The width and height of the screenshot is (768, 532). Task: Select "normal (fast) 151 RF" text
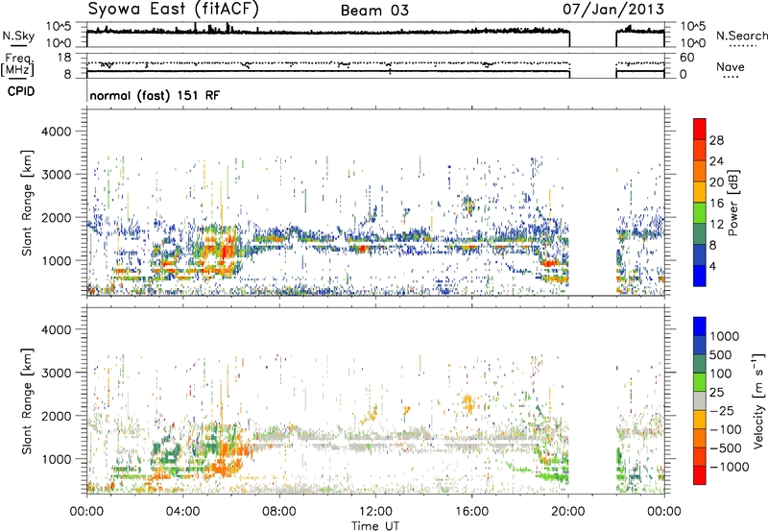pos(155,95)
